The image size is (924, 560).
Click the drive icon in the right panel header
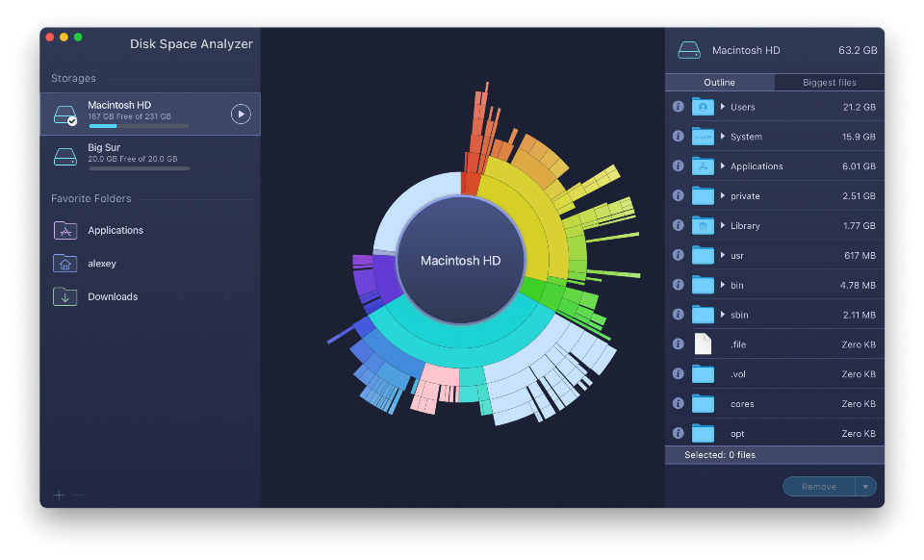(687, 49)
